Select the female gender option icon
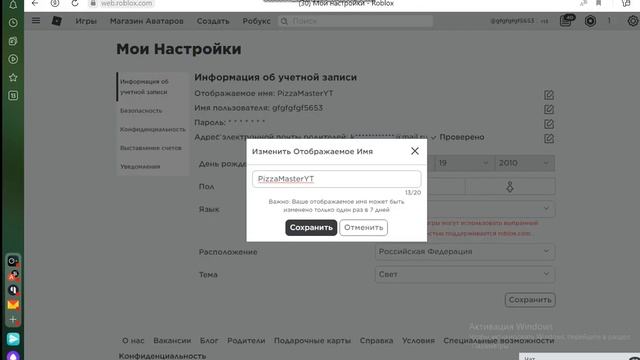The image size is (640, 360). (x=510, y=187)
